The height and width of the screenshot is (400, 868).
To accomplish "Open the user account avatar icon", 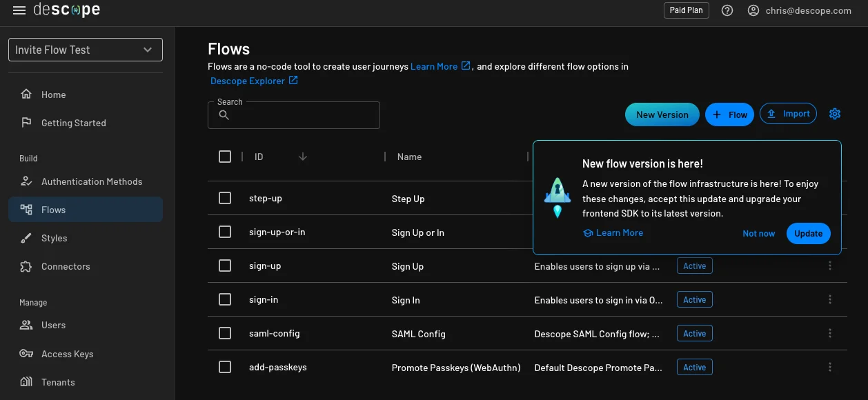I will click(753, 10).
